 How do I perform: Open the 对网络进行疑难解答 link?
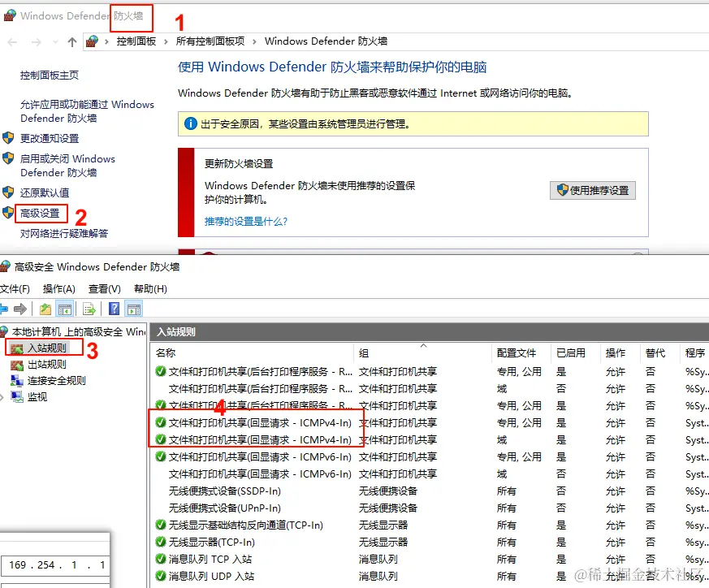click(x=64, y=233)
